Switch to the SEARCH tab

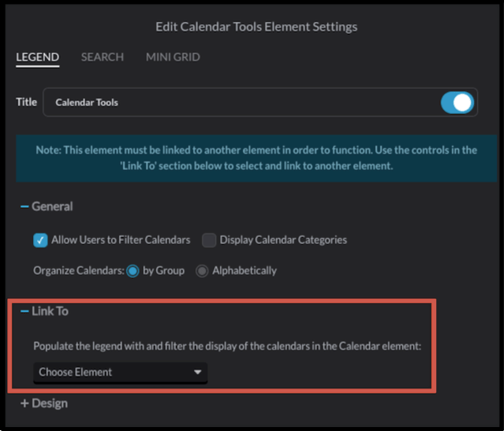102,57
